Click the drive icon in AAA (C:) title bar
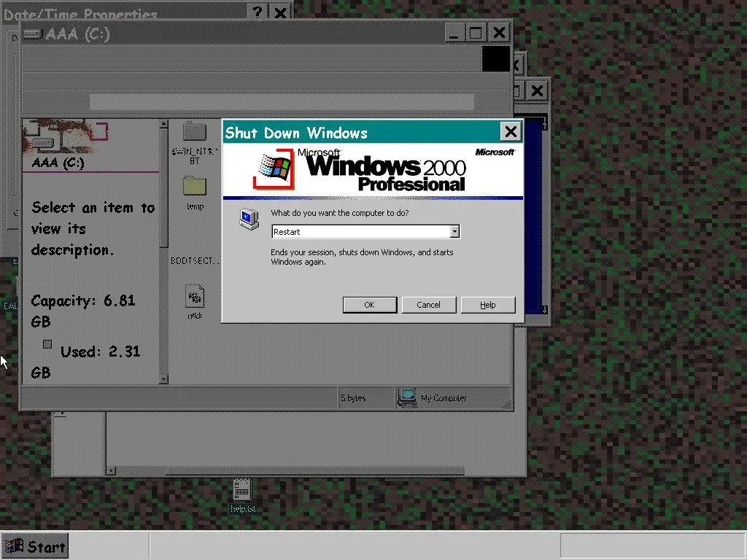The image size is (747, 560). [32, 34]
